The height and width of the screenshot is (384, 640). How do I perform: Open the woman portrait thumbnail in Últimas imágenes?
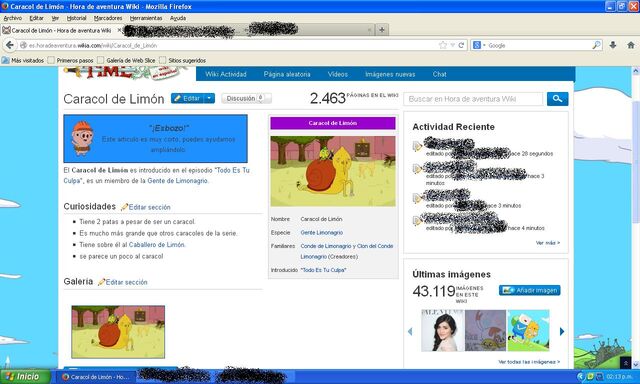442,330
